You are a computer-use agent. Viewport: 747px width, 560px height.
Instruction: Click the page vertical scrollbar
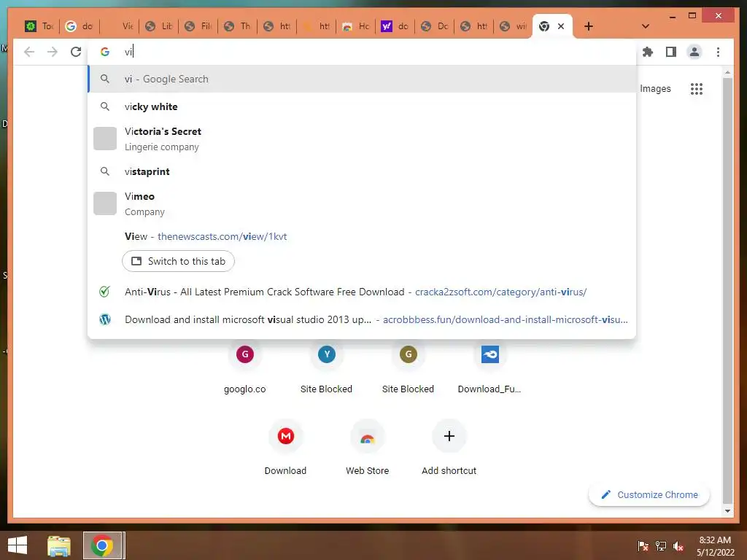pyautogui.click(x=727, y=290)
